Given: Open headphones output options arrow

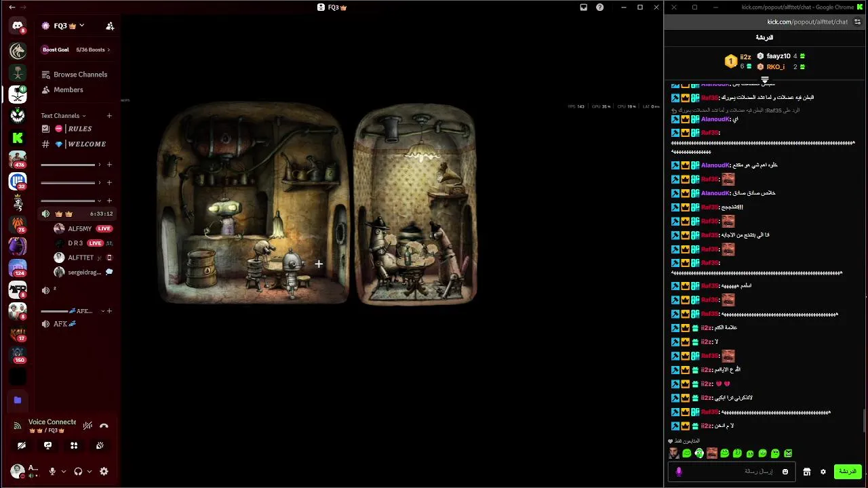Looking at the screenshot, I should (x=90, y=471).
